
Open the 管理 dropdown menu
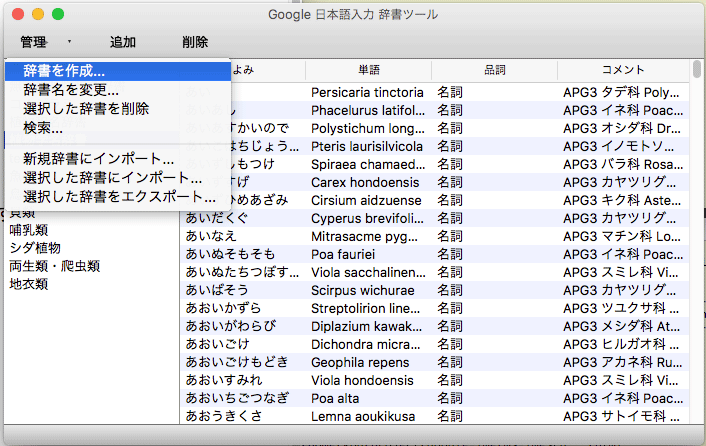pos(45,42)
